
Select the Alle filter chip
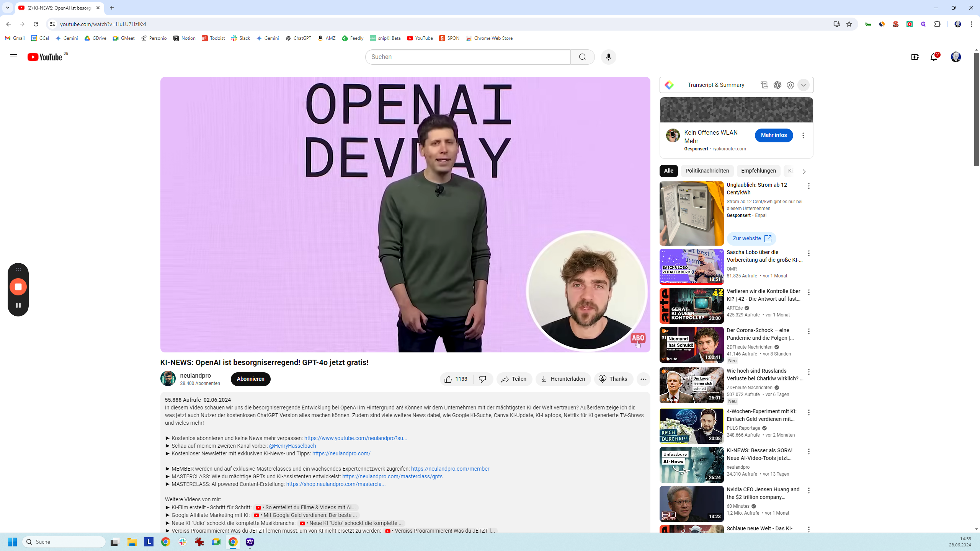click(668, 171)
